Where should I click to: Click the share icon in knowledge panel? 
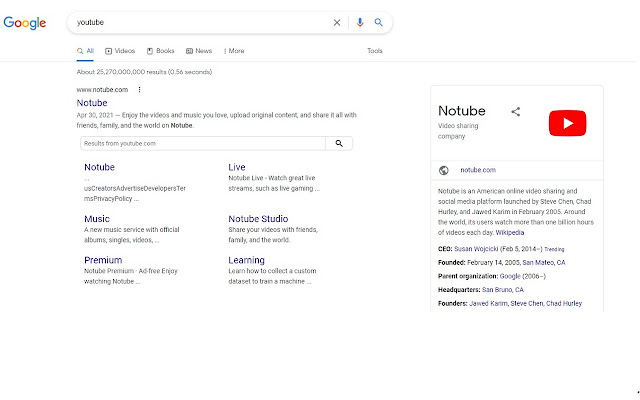pos(516,112)
